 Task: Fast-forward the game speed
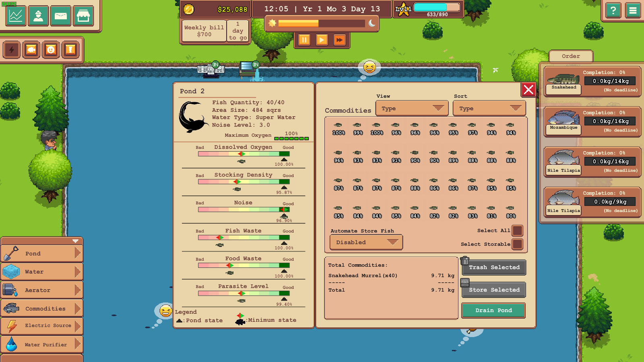point(339,40)
